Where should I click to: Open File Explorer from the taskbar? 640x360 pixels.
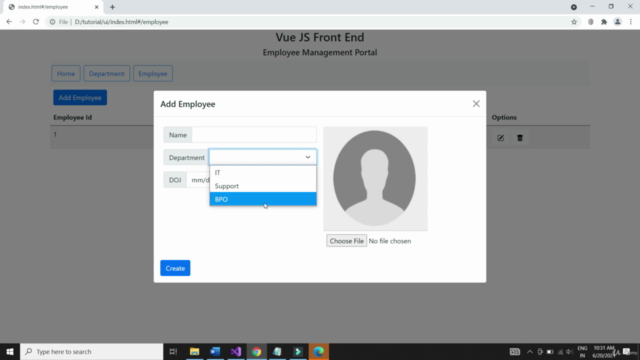194,351
